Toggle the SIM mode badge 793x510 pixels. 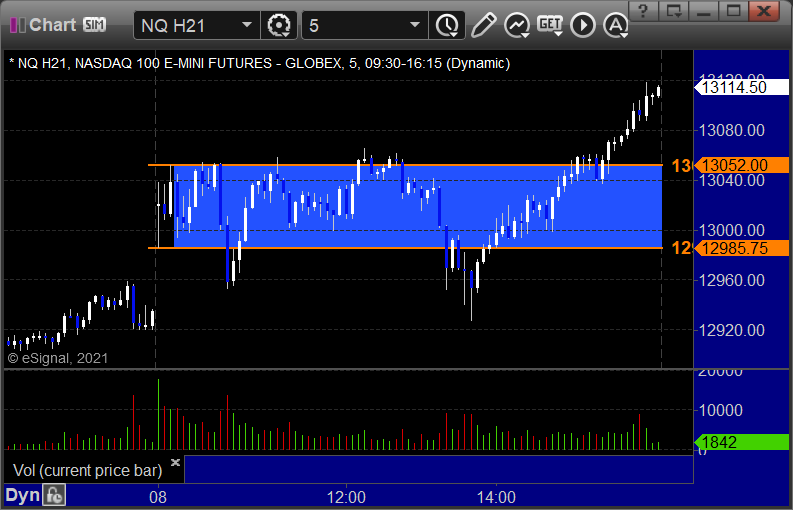coord(95,24)
